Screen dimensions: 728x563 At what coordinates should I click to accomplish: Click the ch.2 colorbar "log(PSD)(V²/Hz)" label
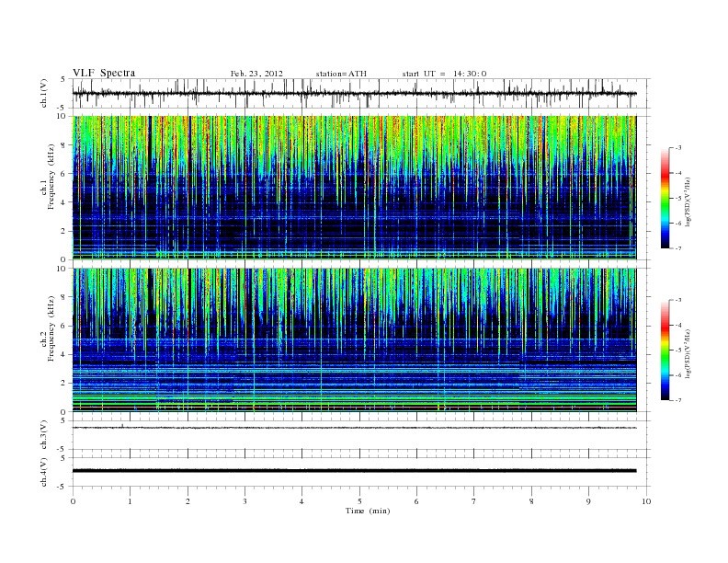coord(688,354)
